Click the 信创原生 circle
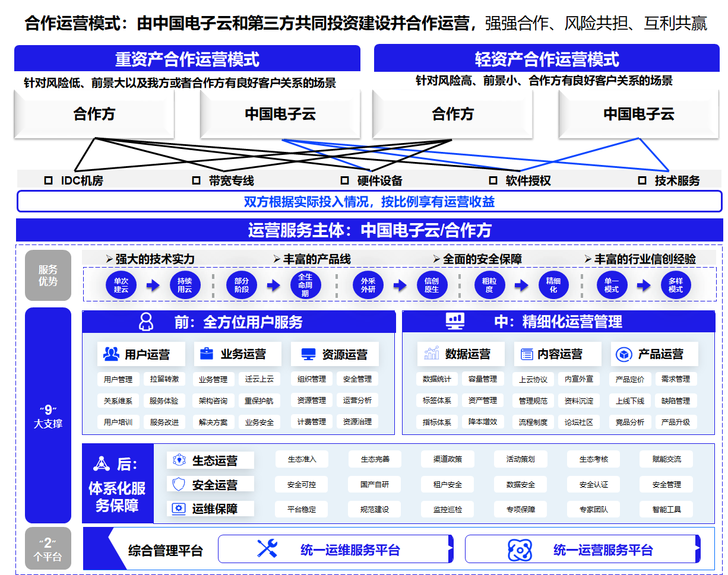This screenshot has width=728, height=575. click(x=432, y=285)
